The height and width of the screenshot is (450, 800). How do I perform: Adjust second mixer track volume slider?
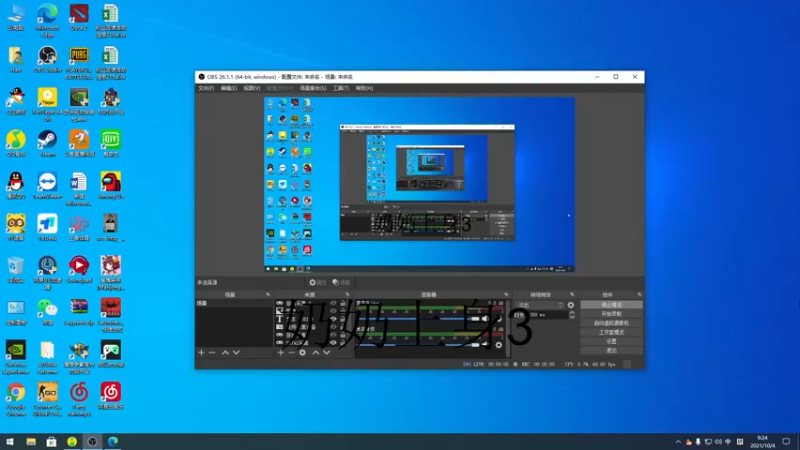[418, 345]
